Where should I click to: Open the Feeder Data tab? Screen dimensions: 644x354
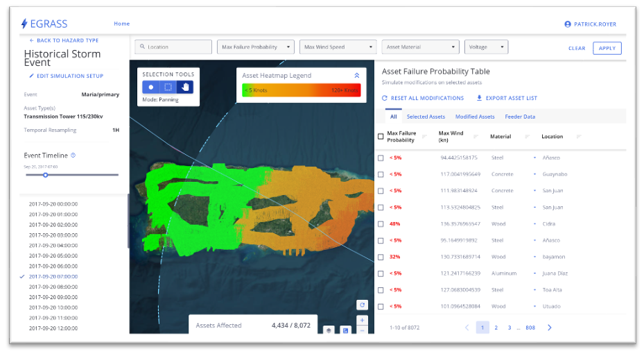click(x=520, y=117)
